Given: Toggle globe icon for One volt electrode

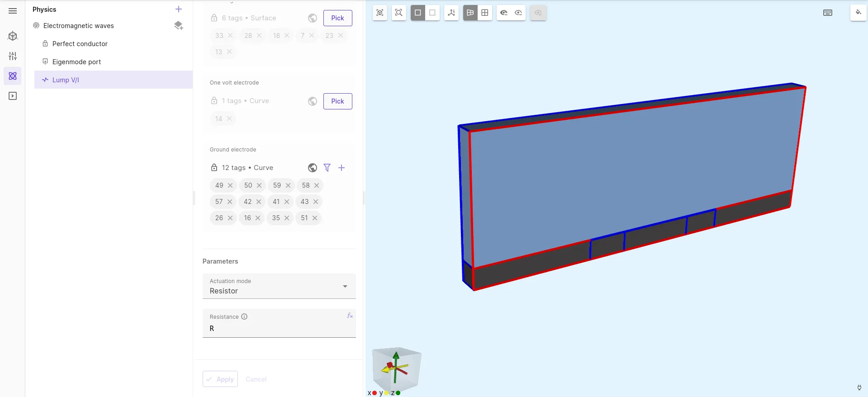Looking at the screenshot, I should tap(313, 101).
